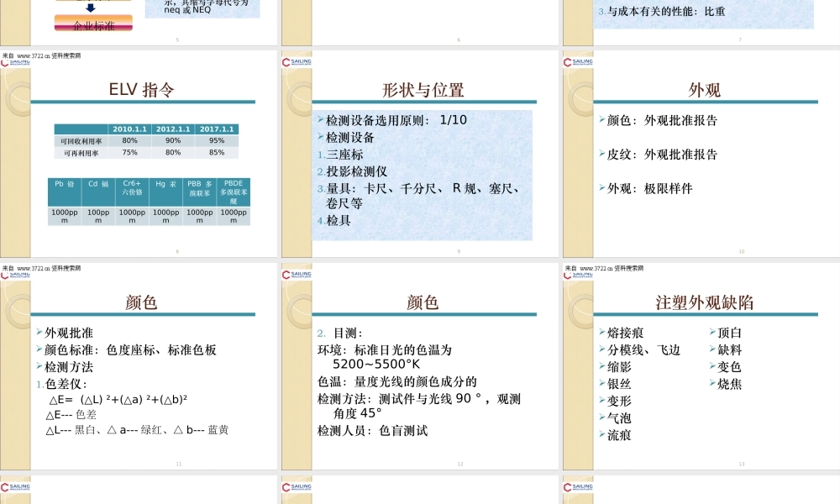Click the 烧焦 bullet
This screenshot has width=840, height=504.
click(726, 385)
